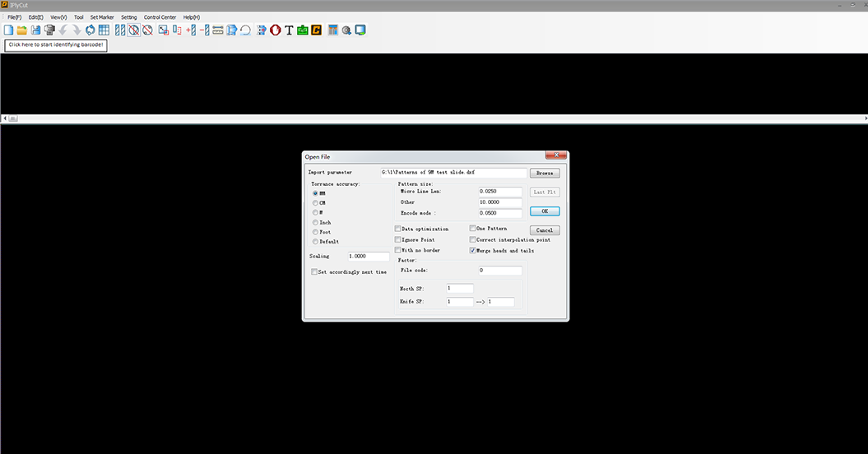Viewport: 868px width, 454px height.
Task: Open the Set Marker menu
Action: pos(102,16)
